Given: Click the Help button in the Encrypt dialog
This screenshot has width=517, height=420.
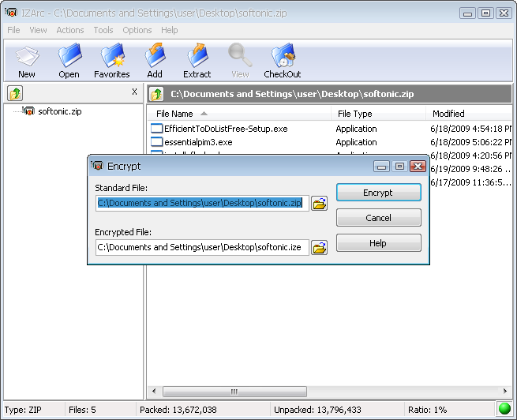Looking at the screenshot, I should point(379,243).
